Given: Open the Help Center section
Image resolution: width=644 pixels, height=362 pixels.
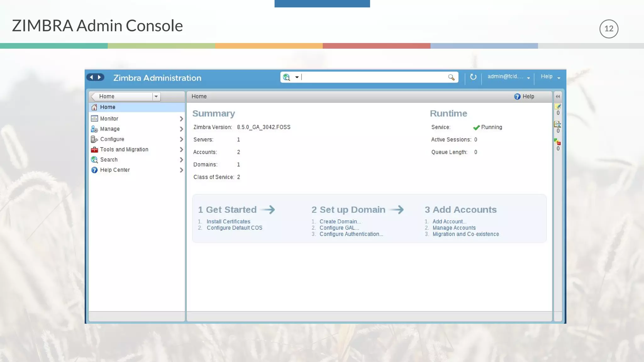Looking at the screenshot, I should coord(115,170).
